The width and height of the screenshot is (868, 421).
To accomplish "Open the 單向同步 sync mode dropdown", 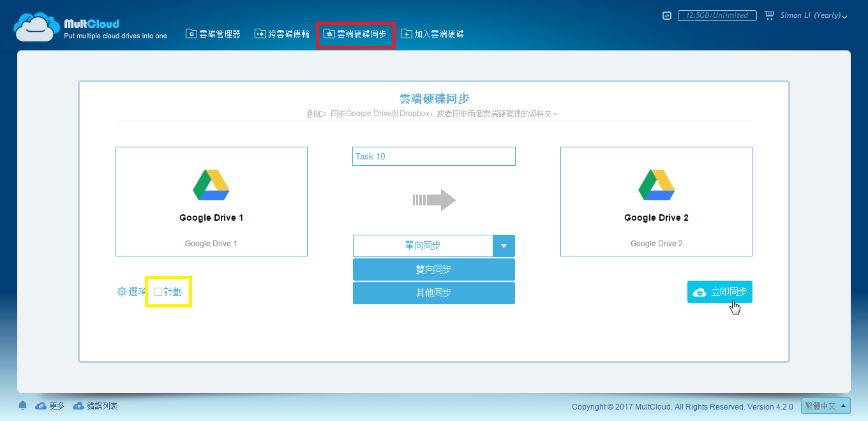I will point(434,246).
